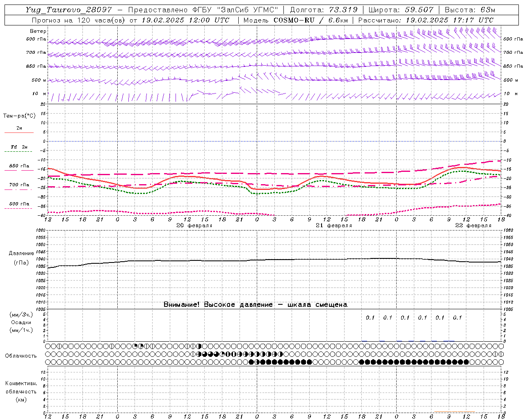This screenshot has height=420, width=525.
Task: Click the (мм/3ч.) precipitation unit label
Action: [21, 315]
